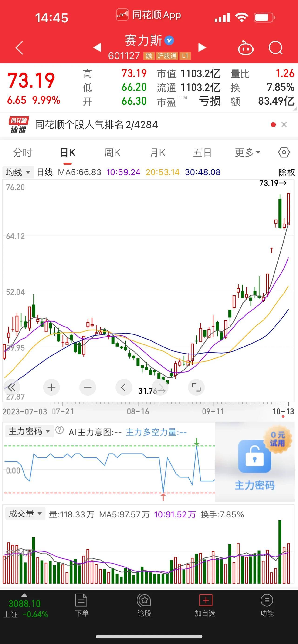The width and height of the screenshot is (298, 644).
Task: Tap the AI主力意图 label
Action: [95, 432]
